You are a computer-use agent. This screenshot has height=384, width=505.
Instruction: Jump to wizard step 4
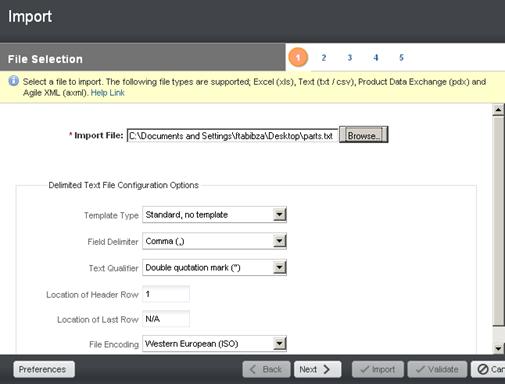tap(376, 58)
